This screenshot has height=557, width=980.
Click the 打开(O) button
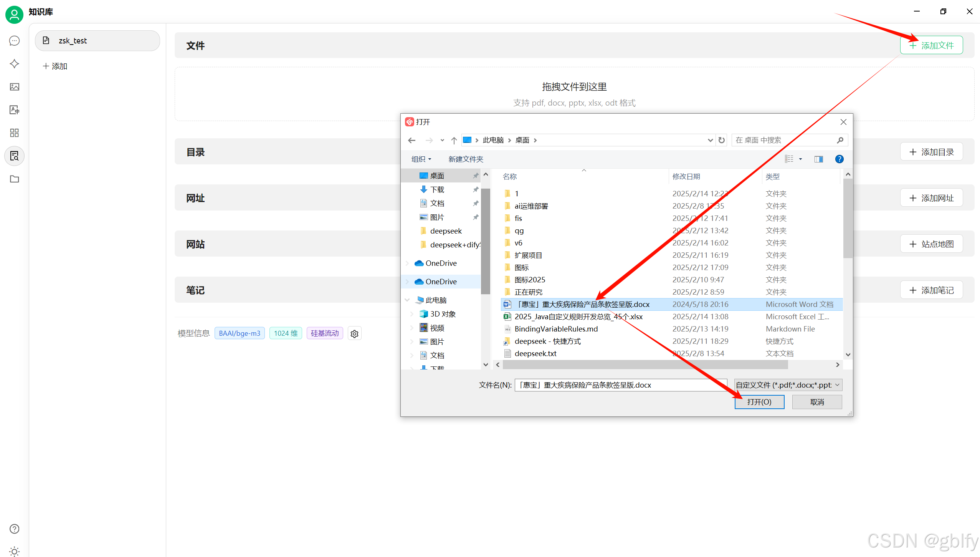[x=759, y=402]
